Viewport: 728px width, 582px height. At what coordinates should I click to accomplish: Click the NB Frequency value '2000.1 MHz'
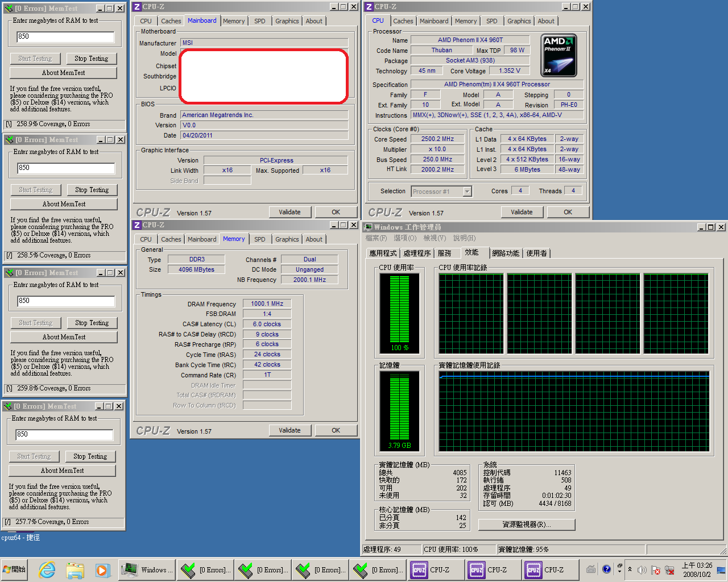tap(309, 280)
